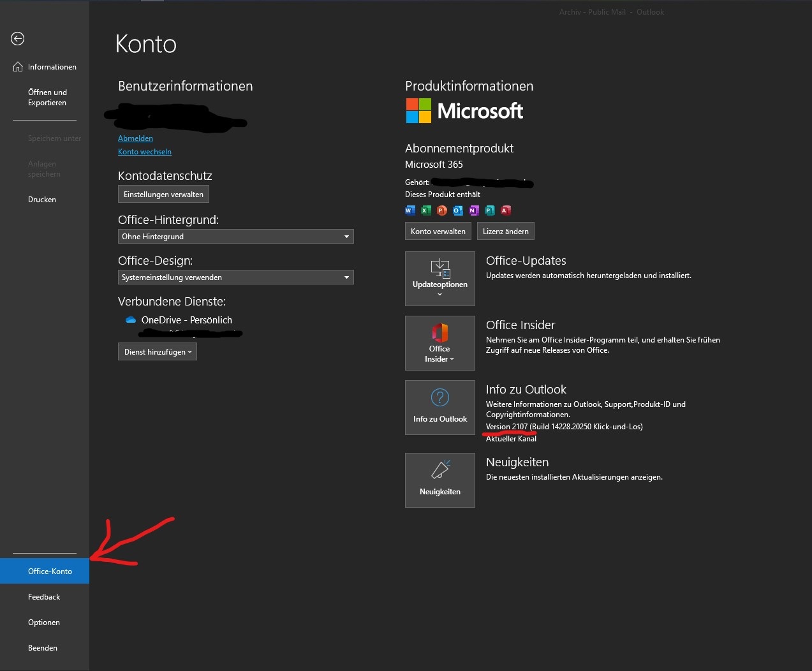Open OneNote via its icon
The height and width of the screenshot is (671, 812).
pos(474,210)
